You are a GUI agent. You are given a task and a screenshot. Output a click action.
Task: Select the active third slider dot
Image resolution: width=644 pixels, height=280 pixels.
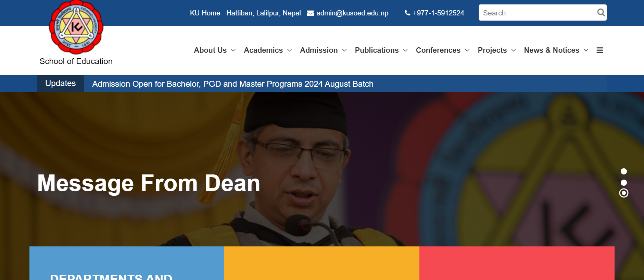(x=624, y=193)
